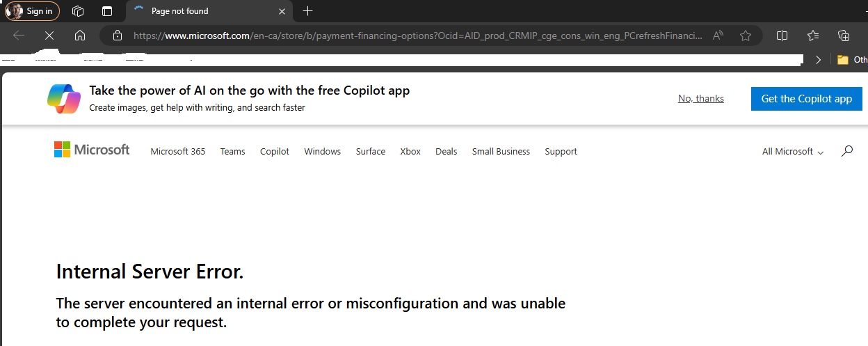
Task: Open the Workspaces icon
Action: (78, 11)
